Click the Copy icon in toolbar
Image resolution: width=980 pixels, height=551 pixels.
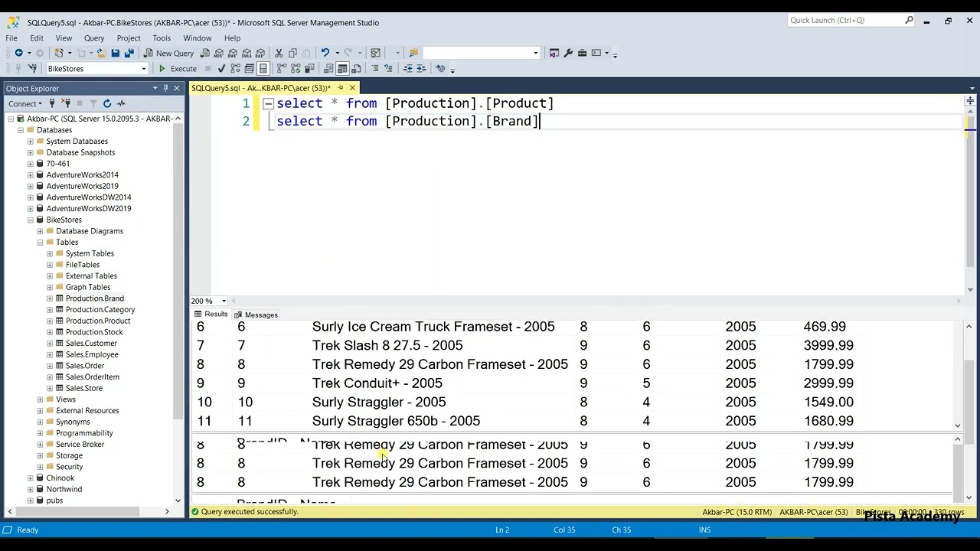point(292,53)
